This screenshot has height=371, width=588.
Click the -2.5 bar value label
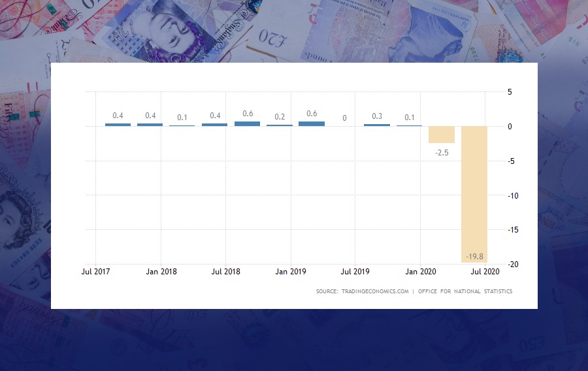(442, 153)
